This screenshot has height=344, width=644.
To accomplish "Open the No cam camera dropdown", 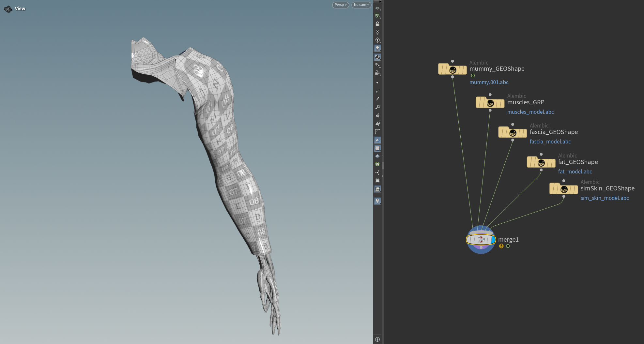I will (x=361, y=5).
